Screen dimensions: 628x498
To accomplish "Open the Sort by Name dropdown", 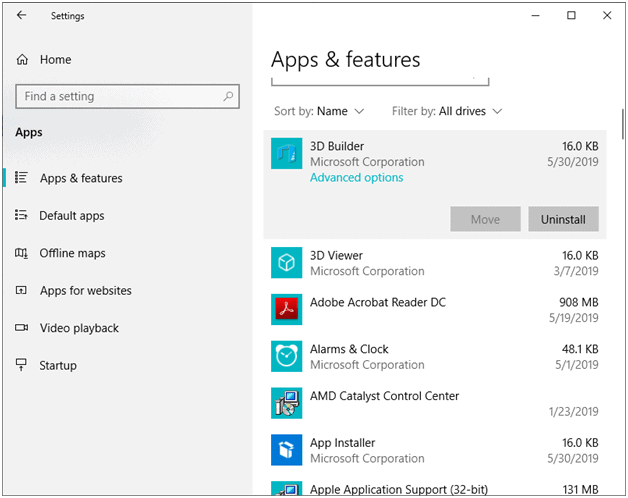I will click(319, 111).
